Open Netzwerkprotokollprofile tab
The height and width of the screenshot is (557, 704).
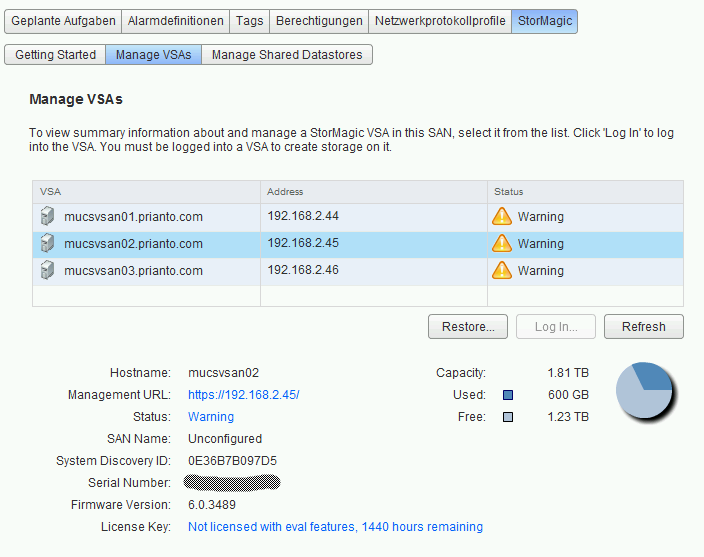[440, 21]
